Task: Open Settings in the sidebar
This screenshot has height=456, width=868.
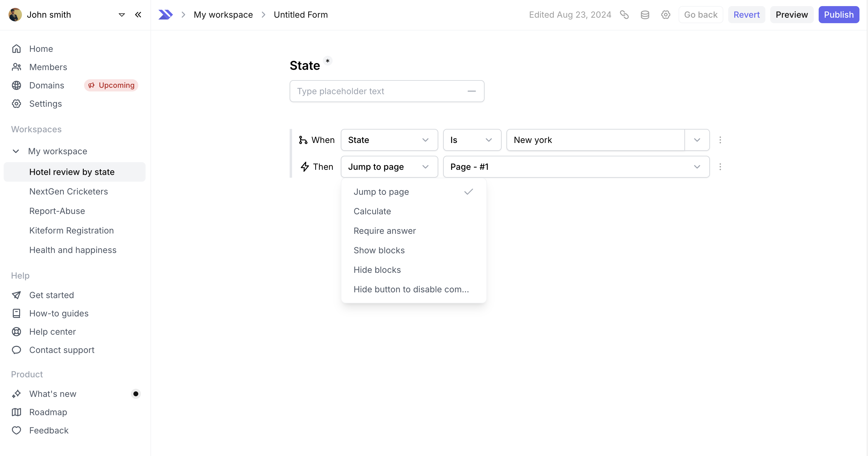Action: (45, 104)
